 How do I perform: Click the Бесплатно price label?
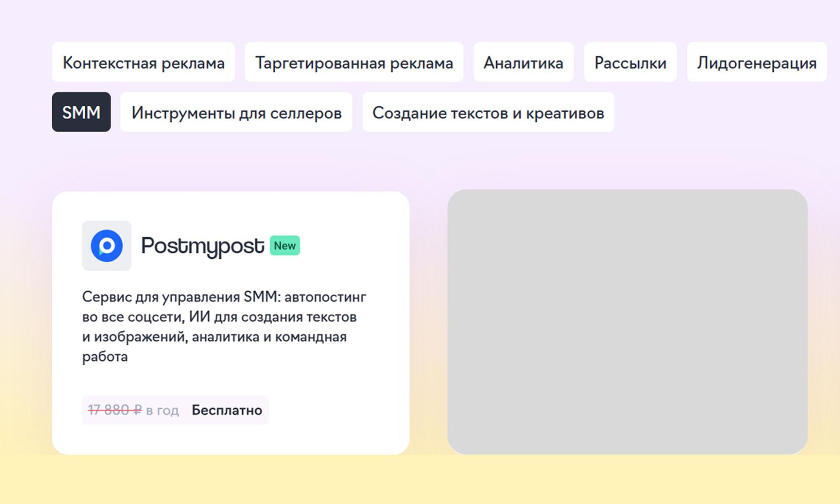point(227,410)
